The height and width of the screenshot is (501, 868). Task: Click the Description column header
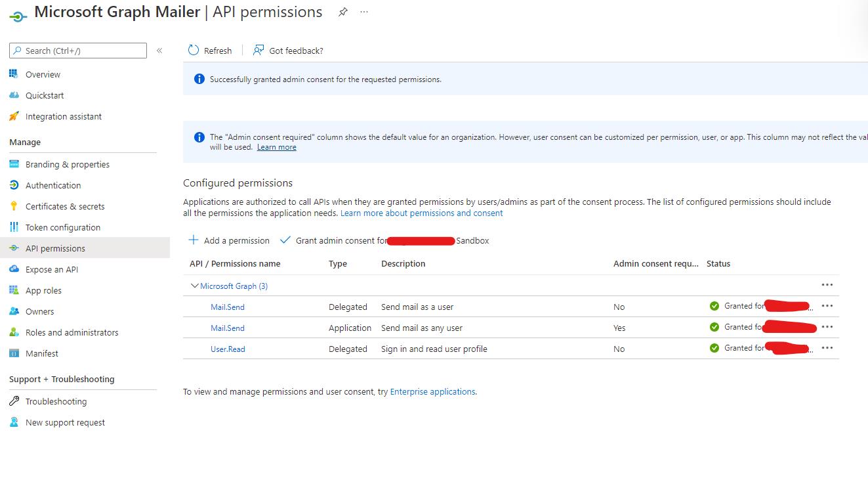coord(403,263)
